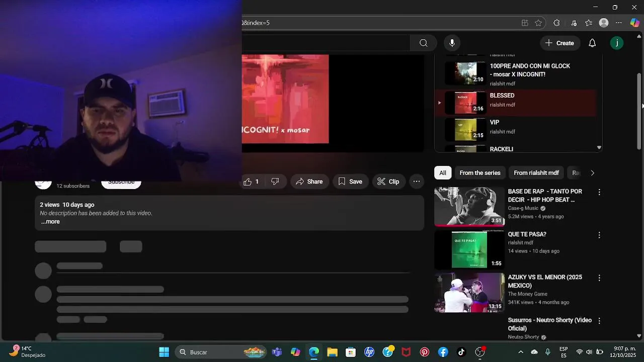
Task: Open Pinterest from taskbar
Action: [425, 352]
